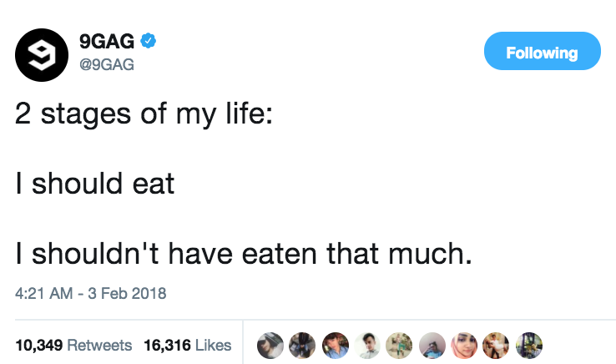Open the fifth liker avatar, green outfit
616x364 pixels.
point(399,344)
